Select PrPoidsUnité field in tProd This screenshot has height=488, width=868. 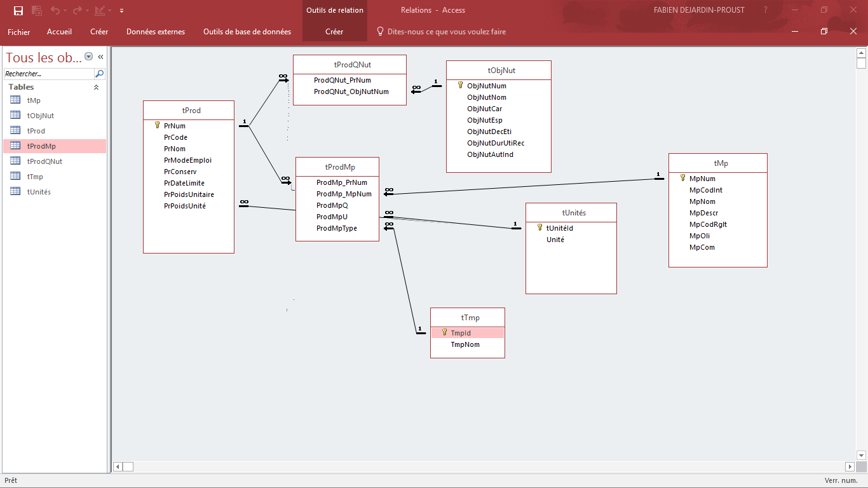tap(185, 206)
